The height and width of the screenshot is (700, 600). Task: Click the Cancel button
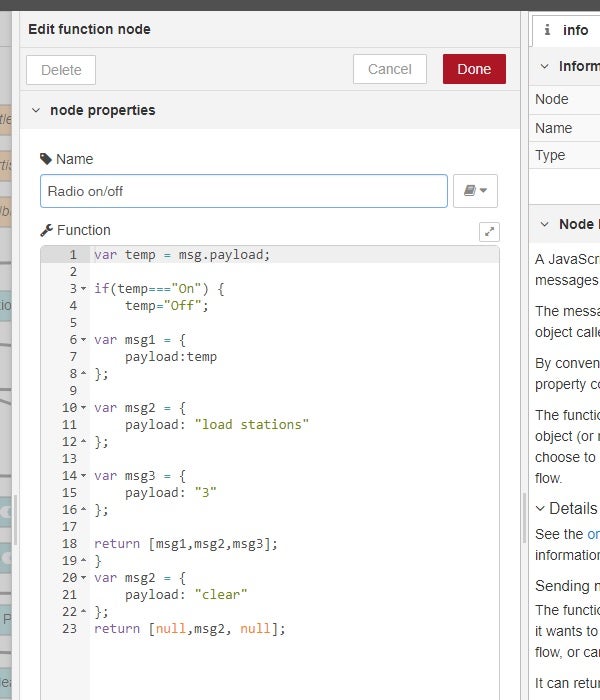point(390,69)
